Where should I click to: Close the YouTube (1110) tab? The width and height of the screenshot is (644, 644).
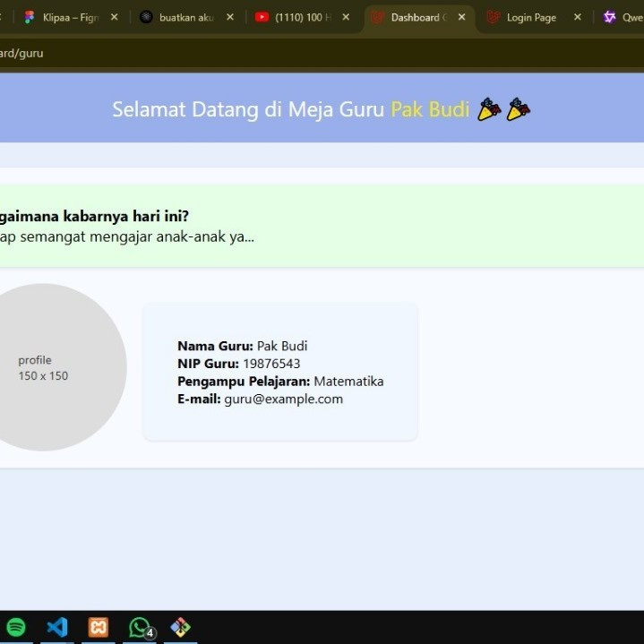347,17
